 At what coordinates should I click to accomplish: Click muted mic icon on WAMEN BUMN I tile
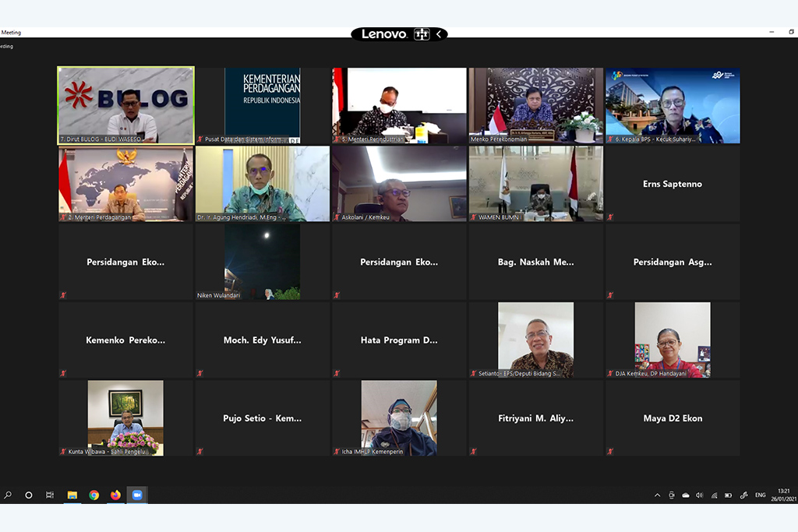point(473,217)
